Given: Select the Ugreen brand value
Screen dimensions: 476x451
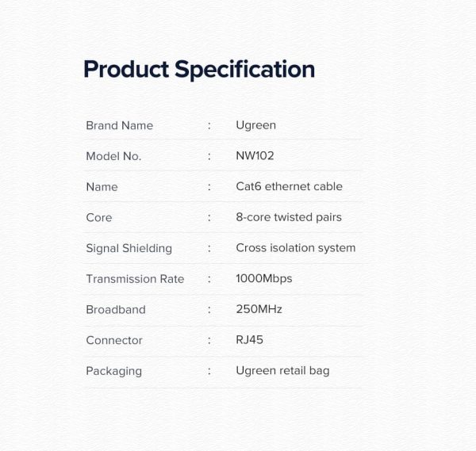Looking at the screenshot, I should pyautogui.click(x=255, y=125).
